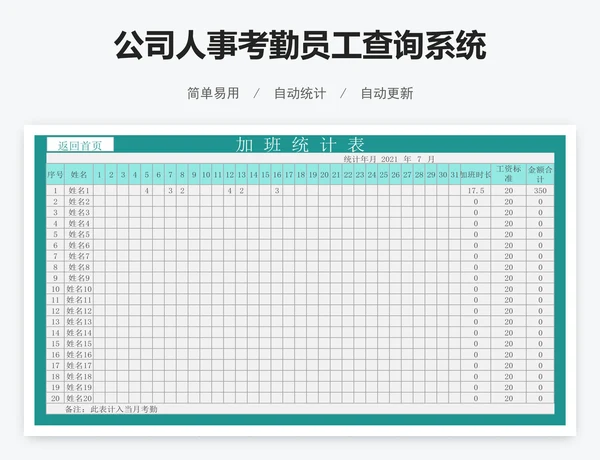Click day 31 column header
The image size is (600, 460).
454,175
